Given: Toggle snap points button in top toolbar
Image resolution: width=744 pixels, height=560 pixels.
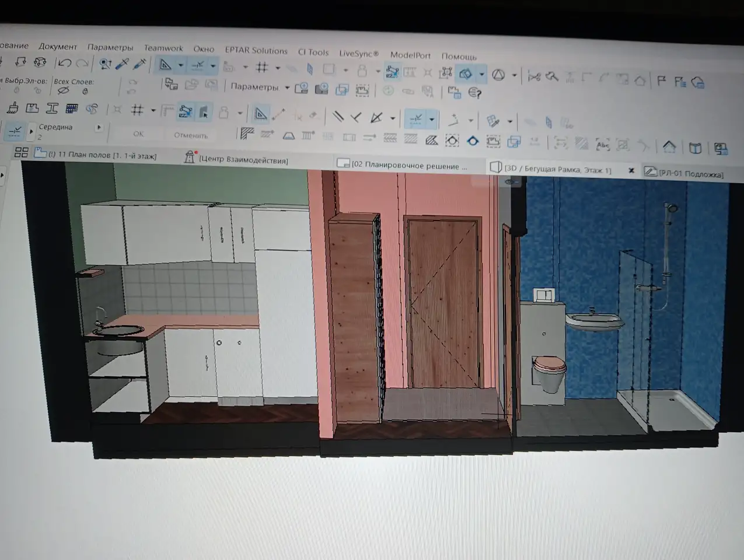Looking at the screenshot, I should (x=198, y=65).
